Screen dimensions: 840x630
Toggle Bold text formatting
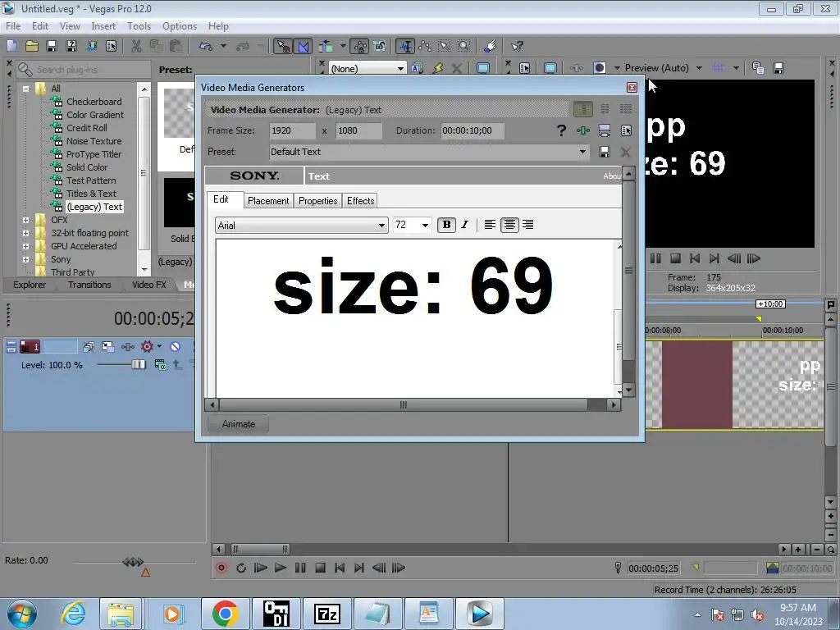[x=446, y=225]
